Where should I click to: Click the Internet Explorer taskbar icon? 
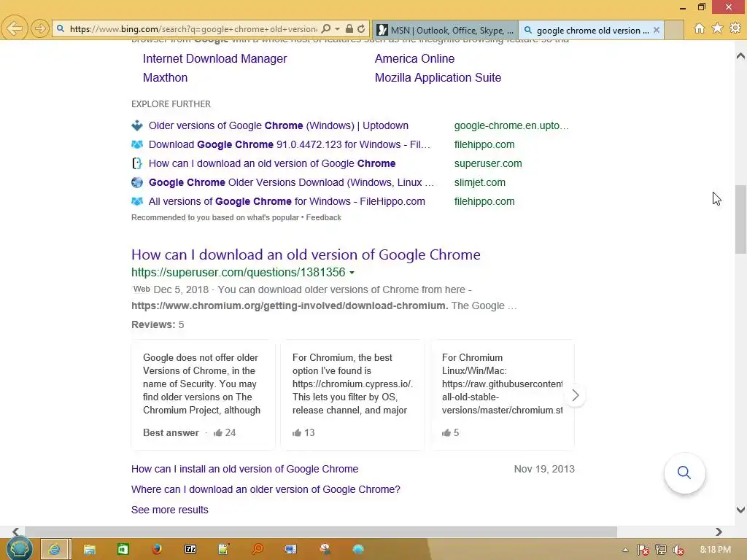point(55,549)
